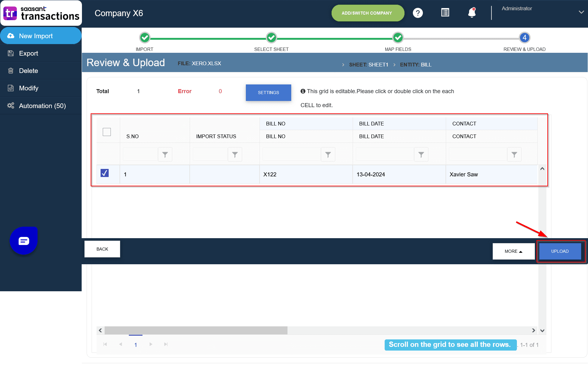The image size is (588, 372).
Task: Click the Map Fields step checkmark
Action: click(398, 38)
